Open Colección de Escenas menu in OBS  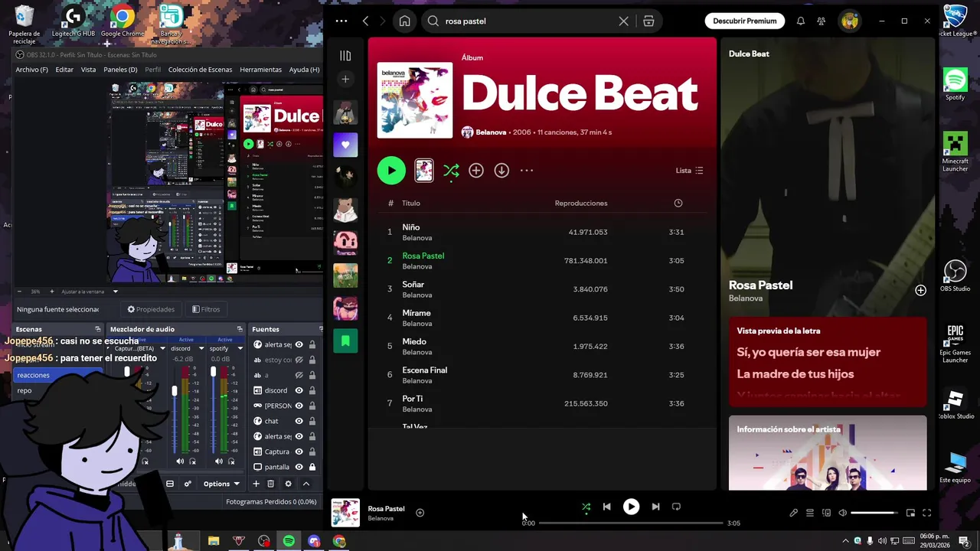tap(200, 70)
